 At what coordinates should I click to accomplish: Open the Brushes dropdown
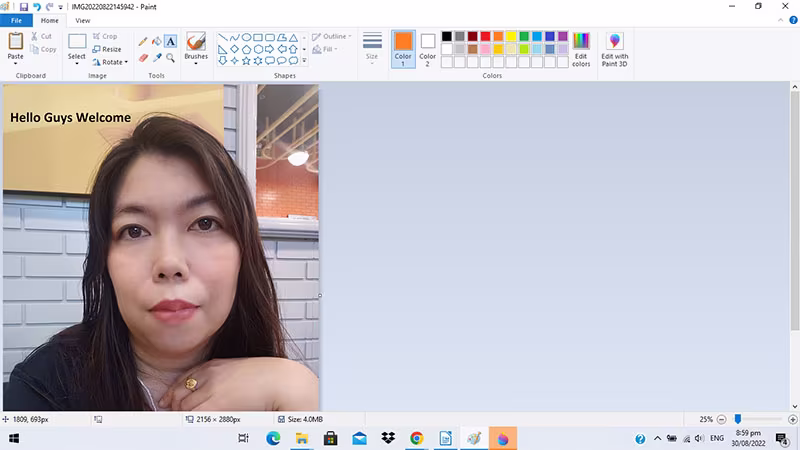tap(196, 49)
